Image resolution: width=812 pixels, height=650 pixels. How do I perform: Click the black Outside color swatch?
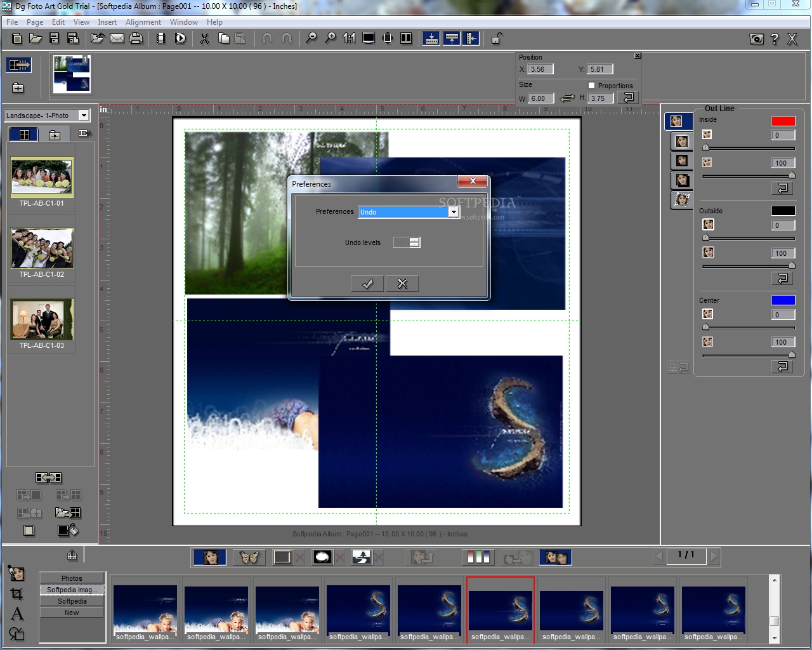pyautogui.click(x=783, y=211)
